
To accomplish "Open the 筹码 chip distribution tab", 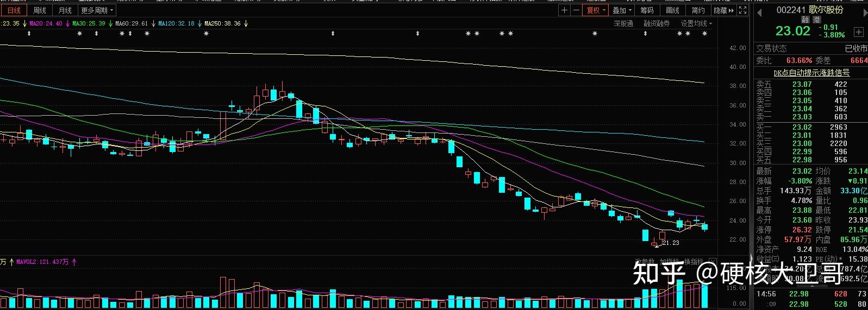I will tap(647, 10).
